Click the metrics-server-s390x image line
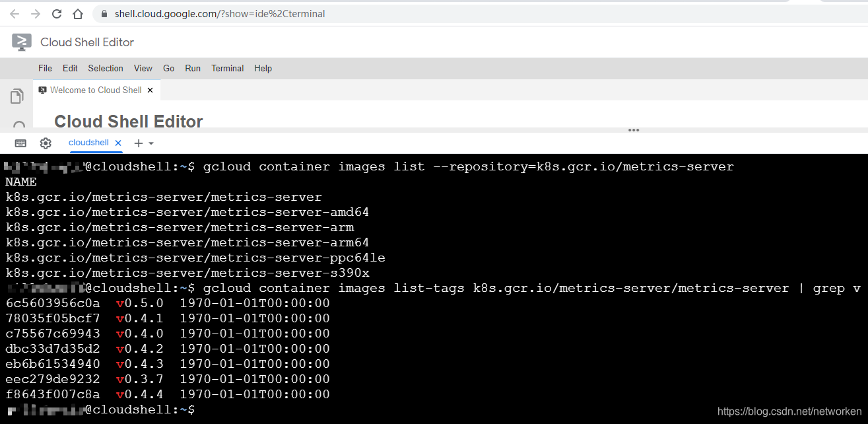Image resolution: width=868 pixels, height=424 pixels. 187,273
